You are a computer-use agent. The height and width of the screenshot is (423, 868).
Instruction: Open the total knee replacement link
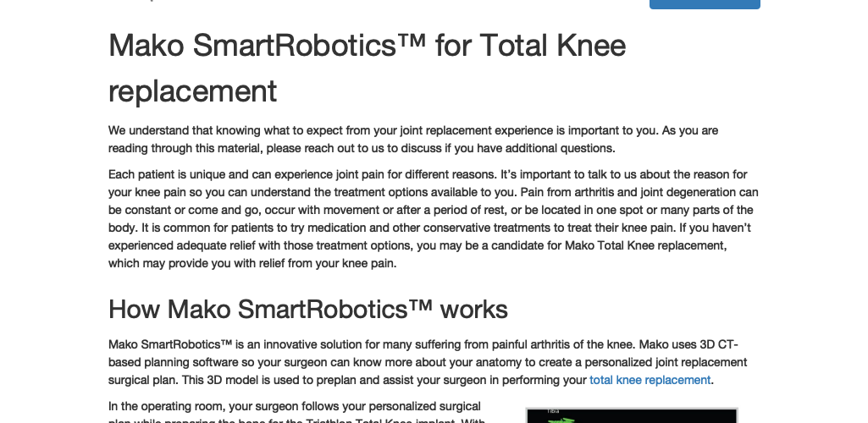pyautogui.click(x=650, y=380)
